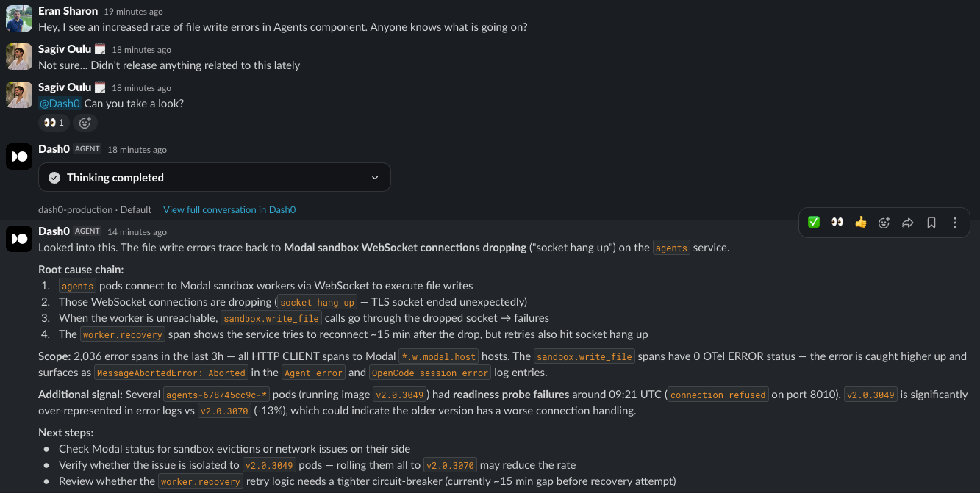Bookmark the Dash0 message for later

[931, 223]
